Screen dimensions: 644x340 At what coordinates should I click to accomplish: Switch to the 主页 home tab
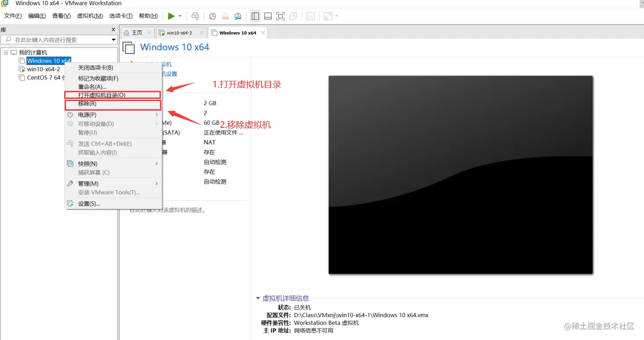(x=137, y=33)
